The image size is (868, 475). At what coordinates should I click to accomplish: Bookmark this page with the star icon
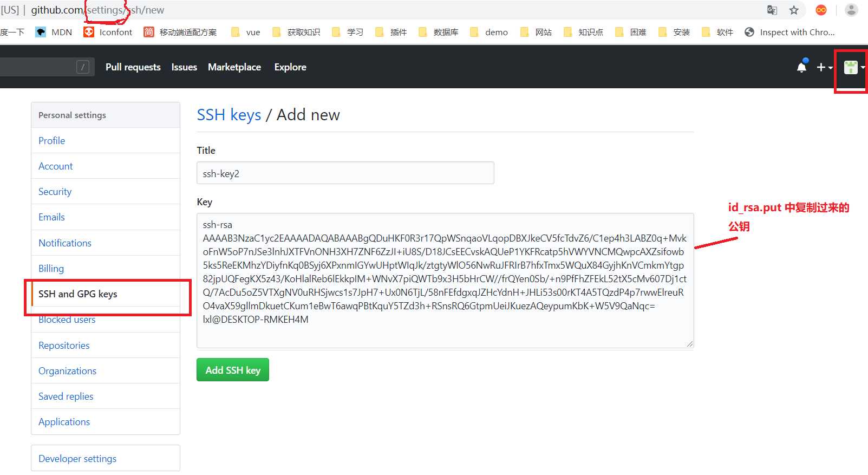[794, 10]
